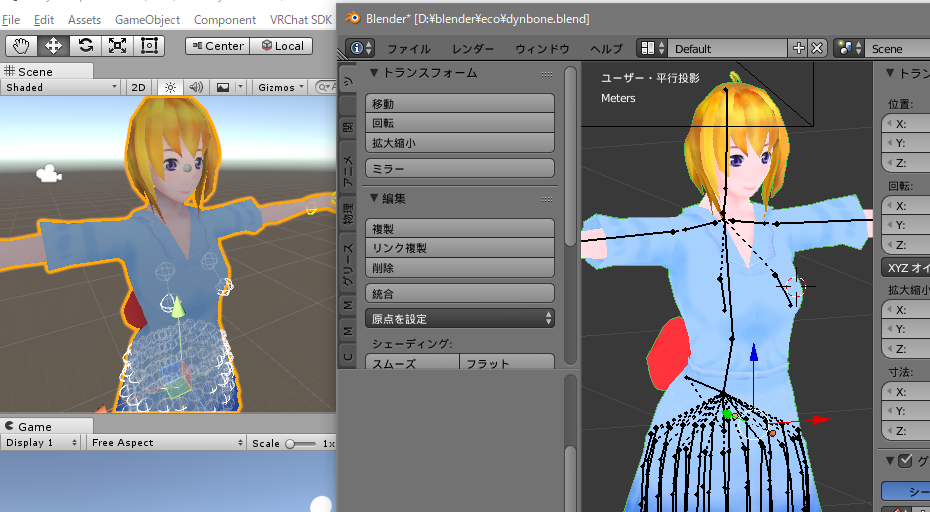Open the scene effects dropdown arrow
This screenshot has width=930, height=512.
(x=240, y=87)
